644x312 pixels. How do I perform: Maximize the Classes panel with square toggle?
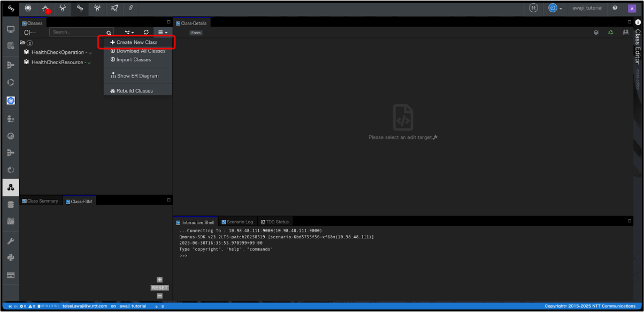click(168, 22)
